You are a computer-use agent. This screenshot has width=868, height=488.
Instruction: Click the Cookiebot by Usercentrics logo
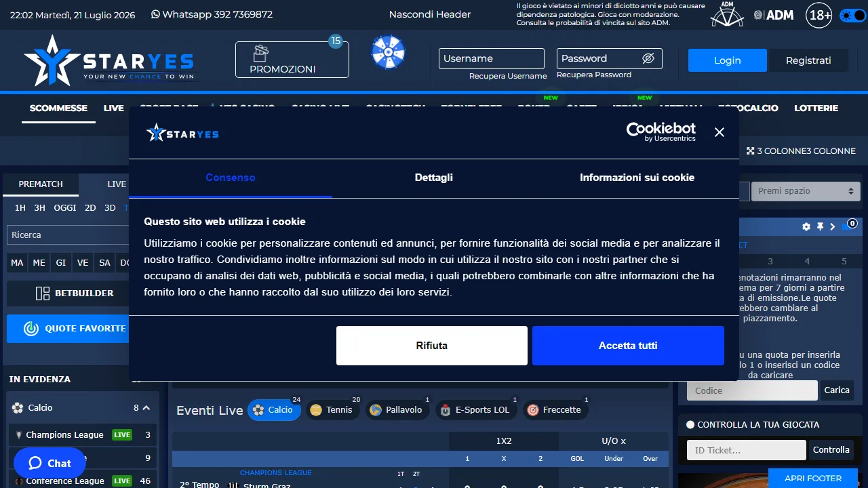[x=661, y=131]
